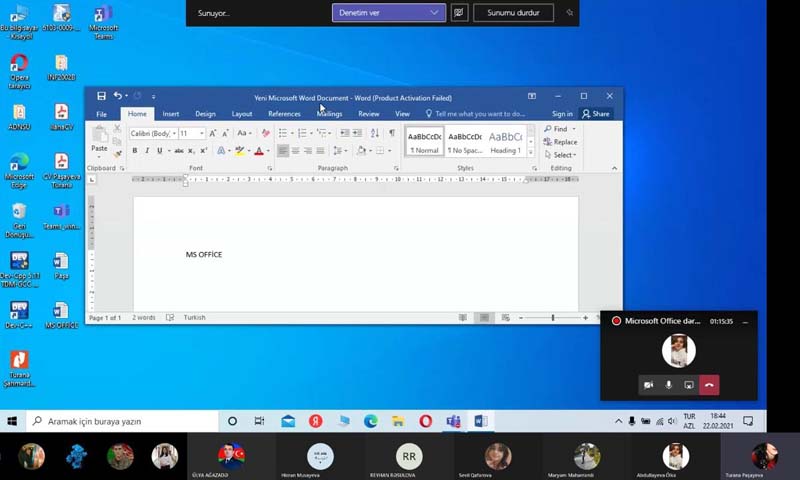Open the Denetim ver dropdown

click(388, 13)
